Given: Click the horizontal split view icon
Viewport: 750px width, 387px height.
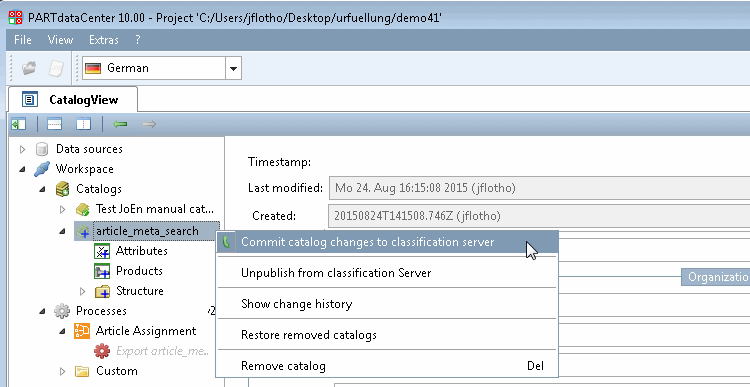Looking at the screenshot, I should [x=54, y=124].
